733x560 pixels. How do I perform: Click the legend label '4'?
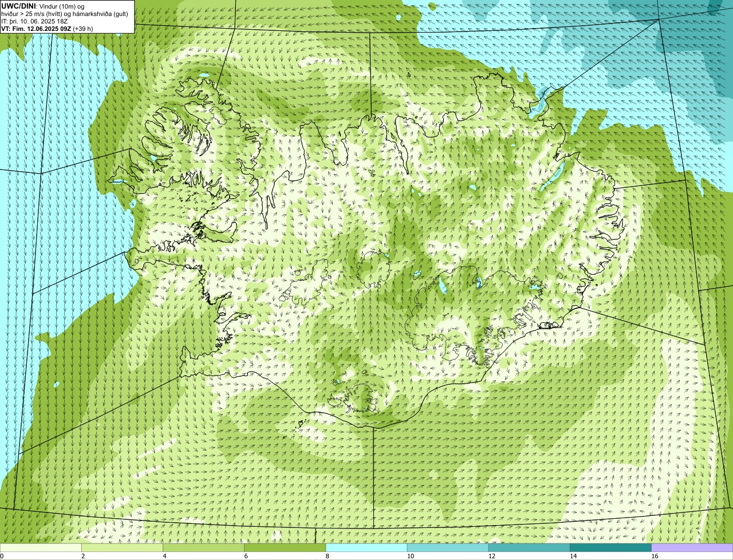[x=164, y=556]
